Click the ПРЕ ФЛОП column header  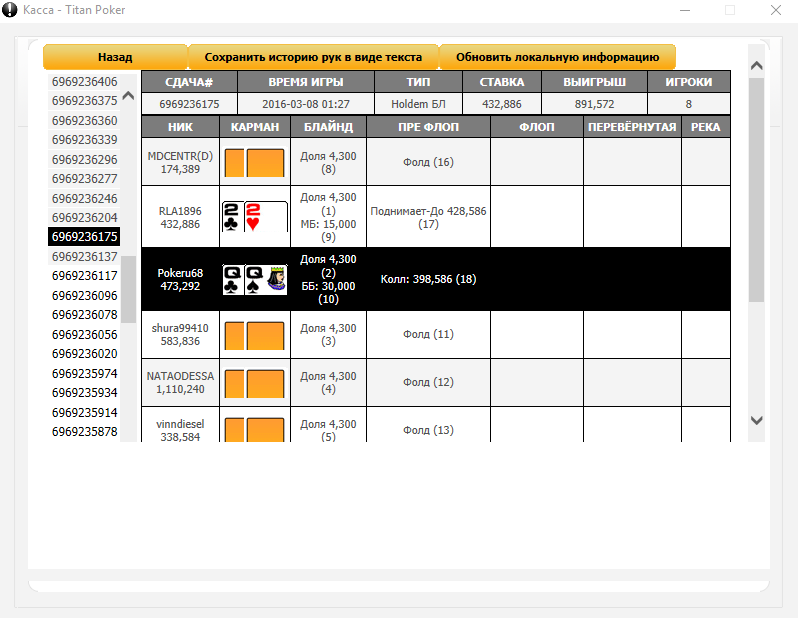coord(429,127)
